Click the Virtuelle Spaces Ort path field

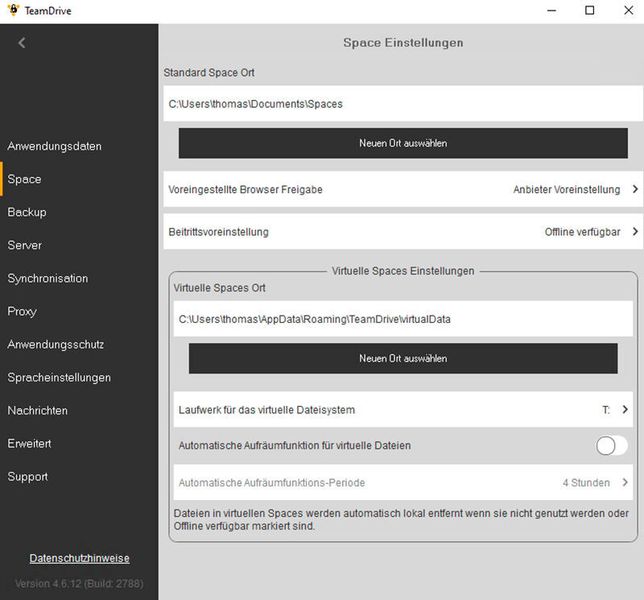(x=403, y=319)
